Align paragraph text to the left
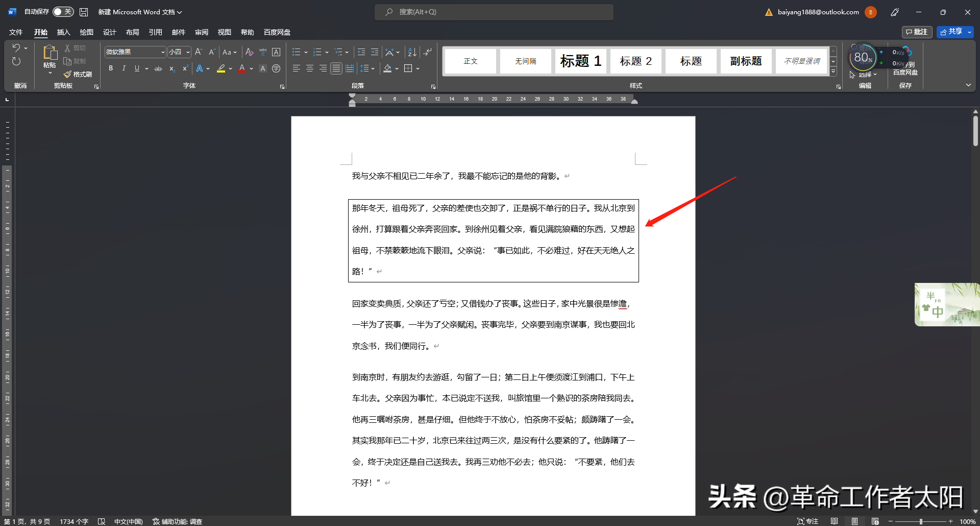Screen dimensions: 980x526 pos(296,68)
